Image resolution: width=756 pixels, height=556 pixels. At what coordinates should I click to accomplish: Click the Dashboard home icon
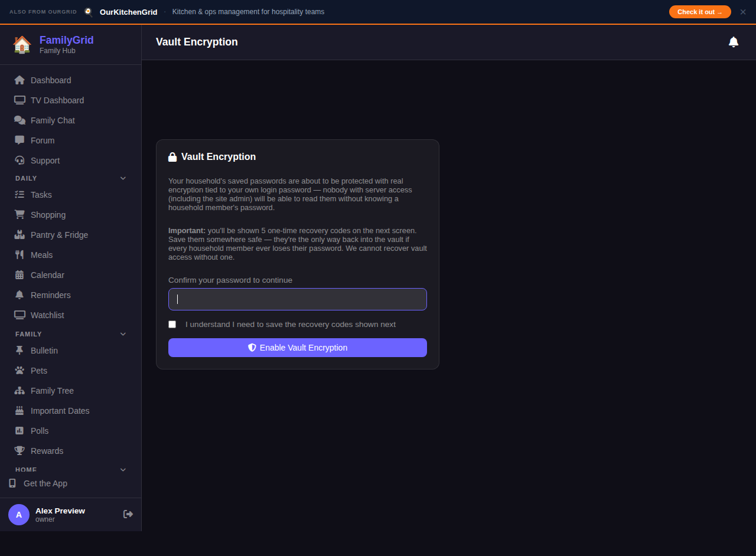pyautogui.click(x=19, y=80)
